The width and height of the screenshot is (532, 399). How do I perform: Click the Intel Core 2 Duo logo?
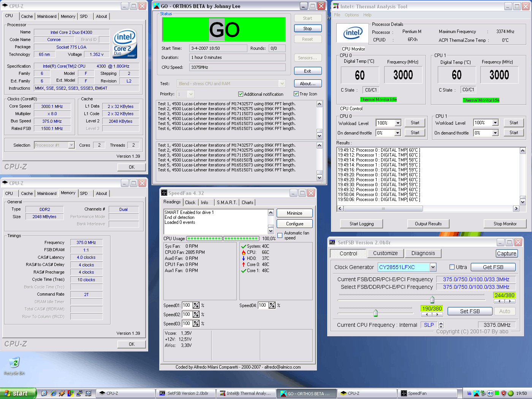point(125,44)
